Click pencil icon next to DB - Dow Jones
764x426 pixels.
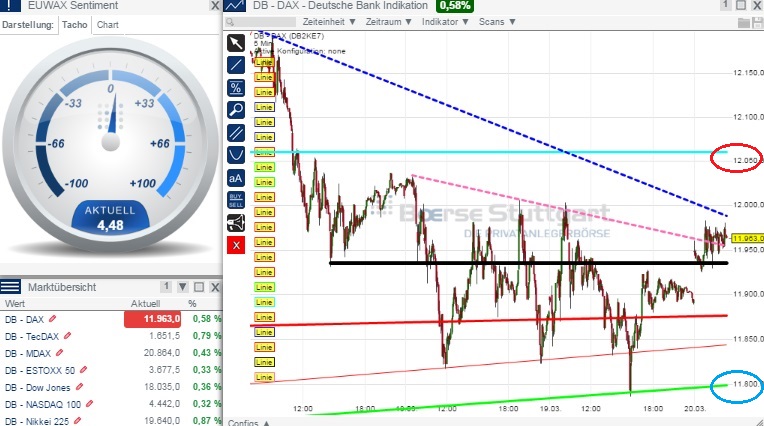pos(79,387)
